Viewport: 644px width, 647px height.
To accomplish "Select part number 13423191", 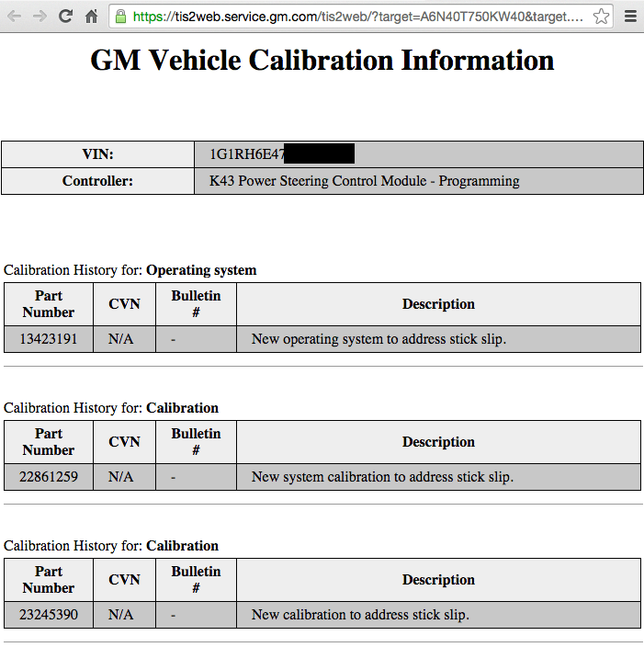I will [49, 339].
